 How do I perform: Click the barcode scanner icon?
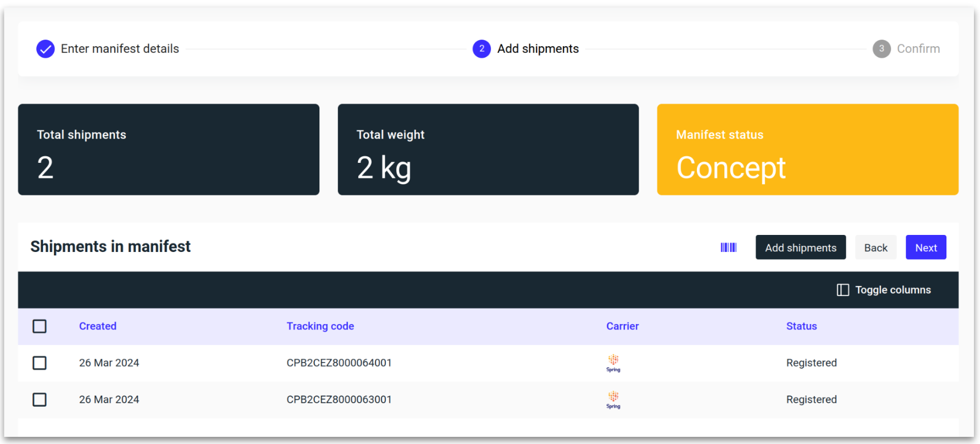tap(728, 248)
